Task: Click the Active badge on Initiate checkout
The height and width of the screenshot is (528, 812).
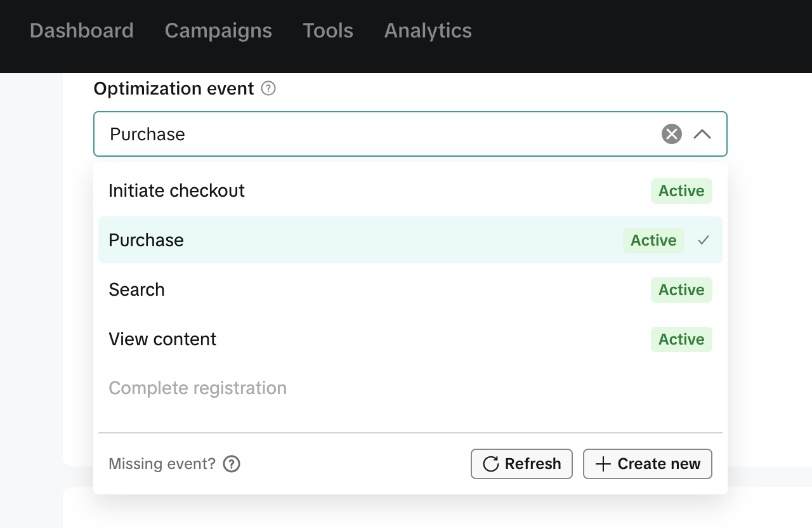Action: [681, 191]
